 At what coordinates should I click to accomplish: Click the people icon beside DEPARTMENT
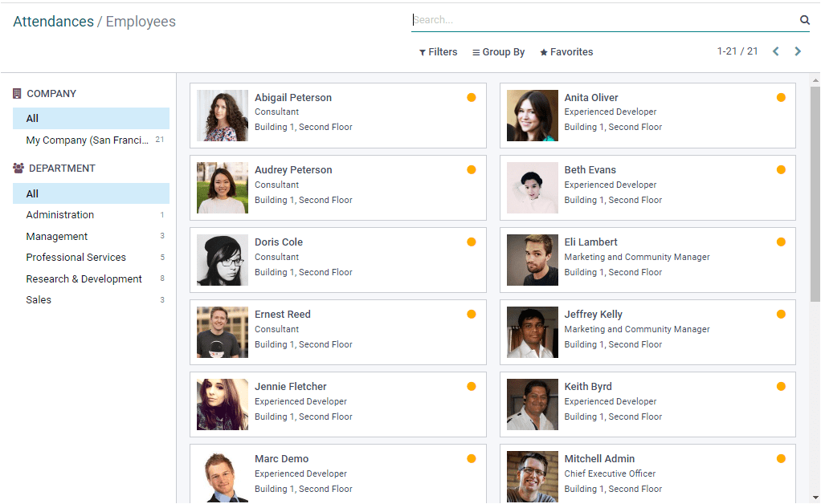click(x=16, y=168)
